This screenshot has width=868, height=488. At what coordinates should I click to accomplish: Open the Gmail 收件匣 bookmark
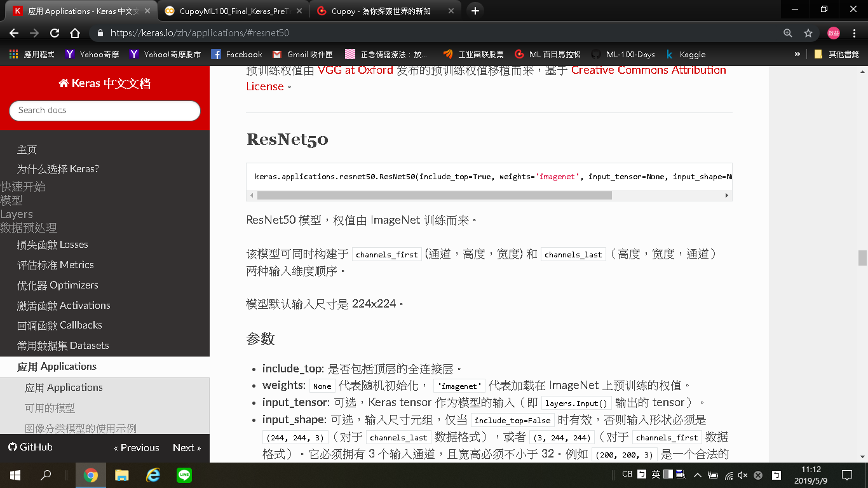tap(302, 55)
